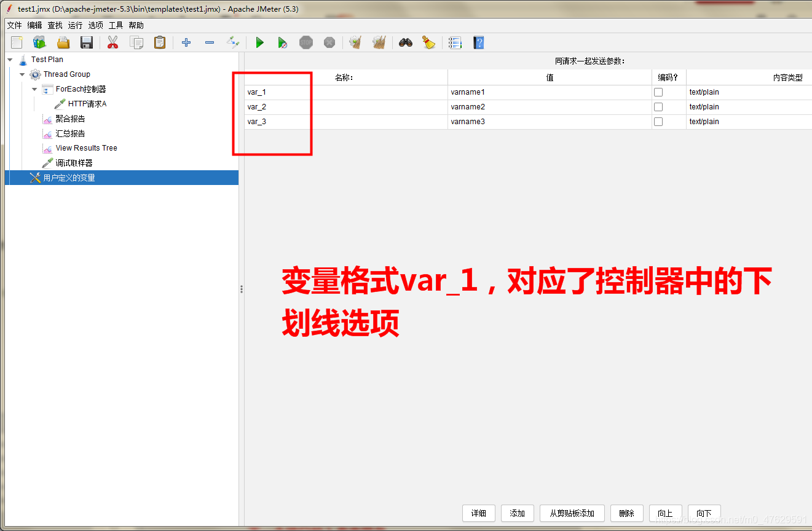Viewport: 812px width, 531px height.
Task: Click the var_3 name cell
Action: coord(346,122)
